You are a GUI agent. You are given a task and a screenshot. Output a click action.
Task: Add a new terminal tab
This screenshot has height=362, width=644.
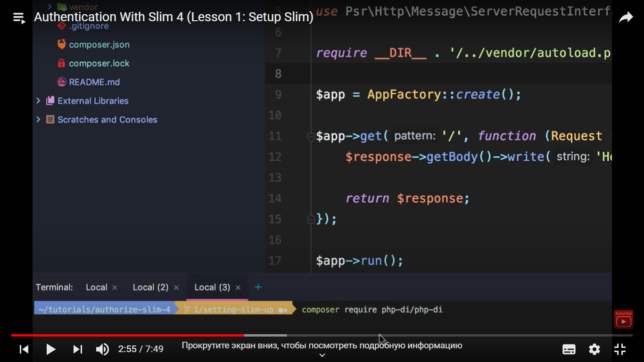point(258,287)
